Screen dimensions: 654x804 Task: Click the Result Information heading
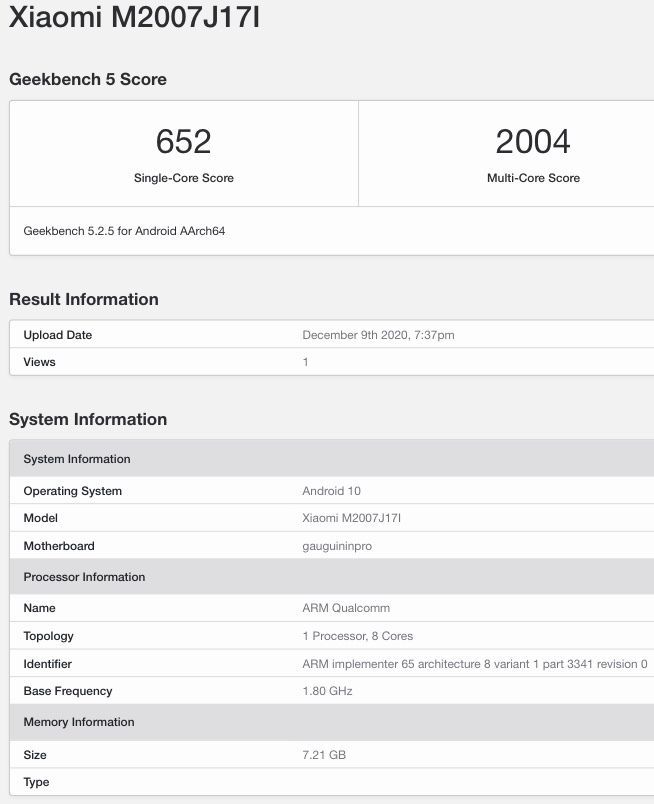click(x=84, y=299)
